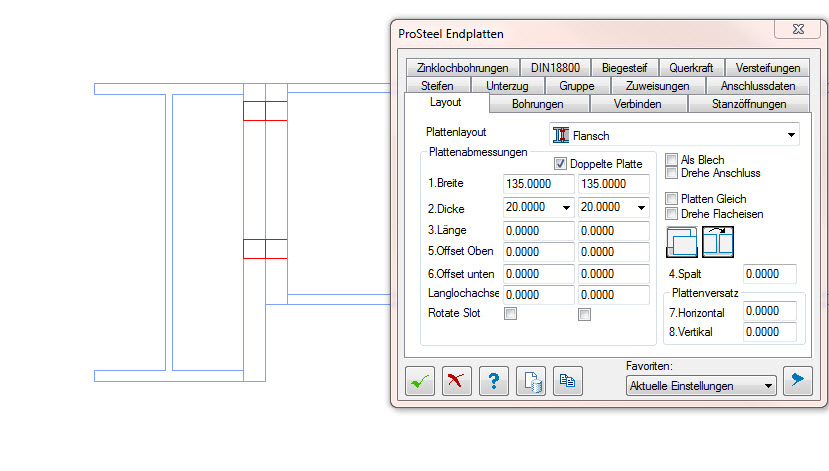Click first 5.Offset Oben field

tap(538, 252)
